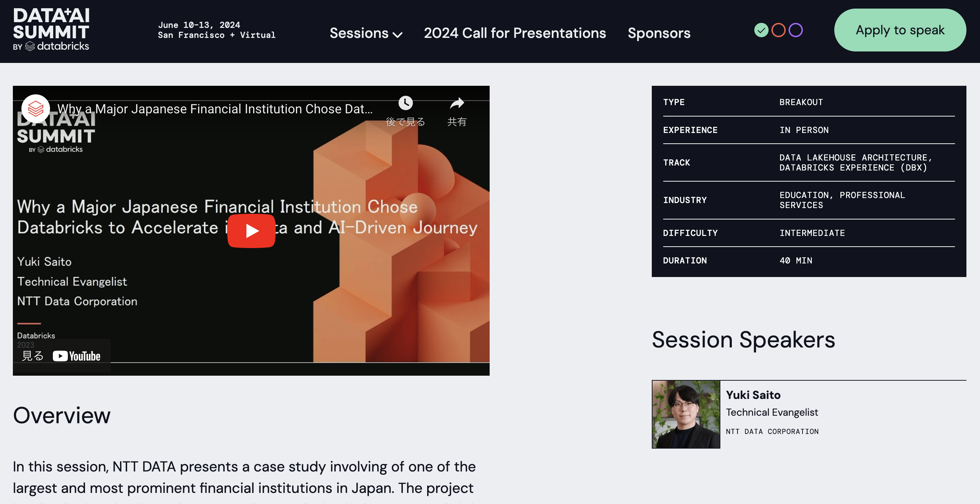Screen dimensions: 980x504
Task: Click the Databricks logo under summit title
Action: pos(57,46)
